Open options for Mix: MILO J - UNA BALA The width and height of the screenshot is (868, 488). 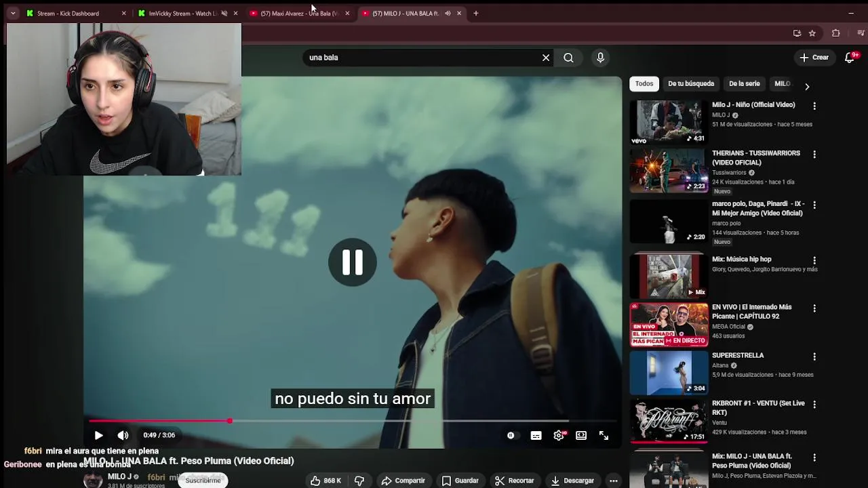[814, 457]
